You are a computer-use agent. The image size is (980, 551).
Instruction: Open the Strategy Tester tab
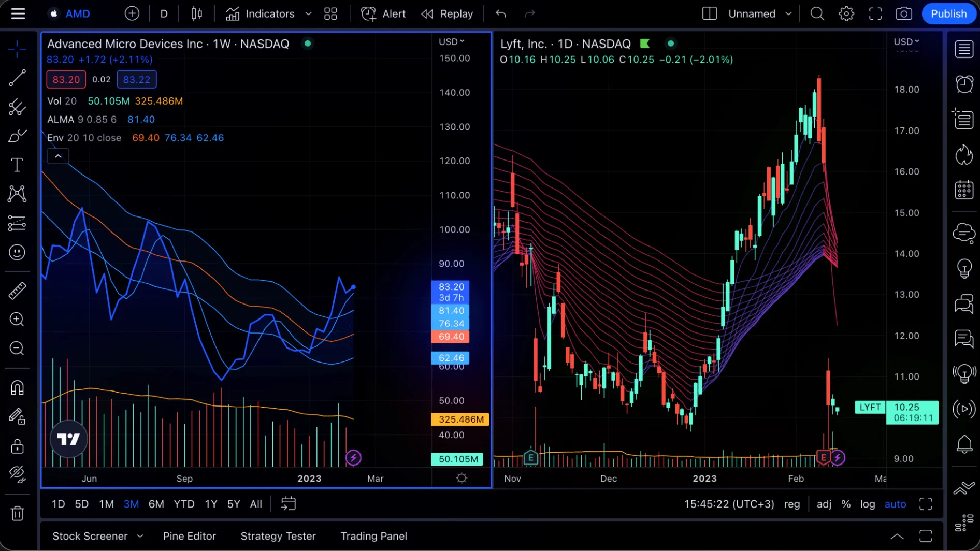278,536
